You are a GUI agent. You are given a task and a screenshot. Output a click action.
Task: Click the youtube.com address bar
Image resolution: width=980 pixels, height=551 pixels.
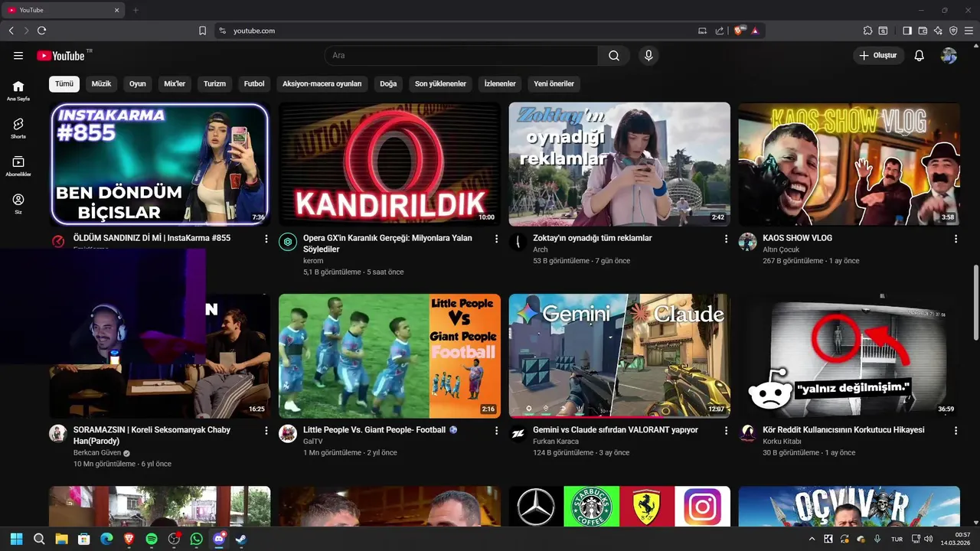click(459, 31)
